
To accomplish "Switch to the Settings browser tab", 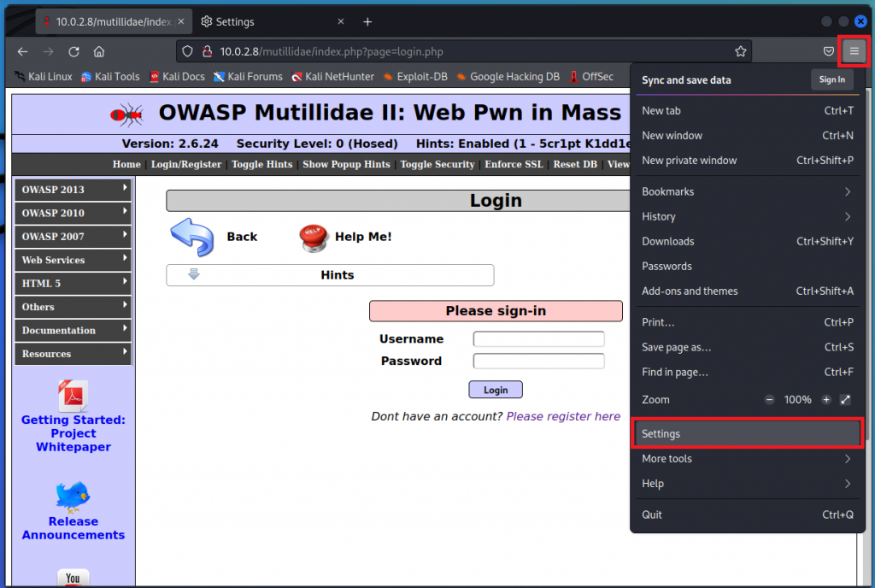I will click(272, 21).
